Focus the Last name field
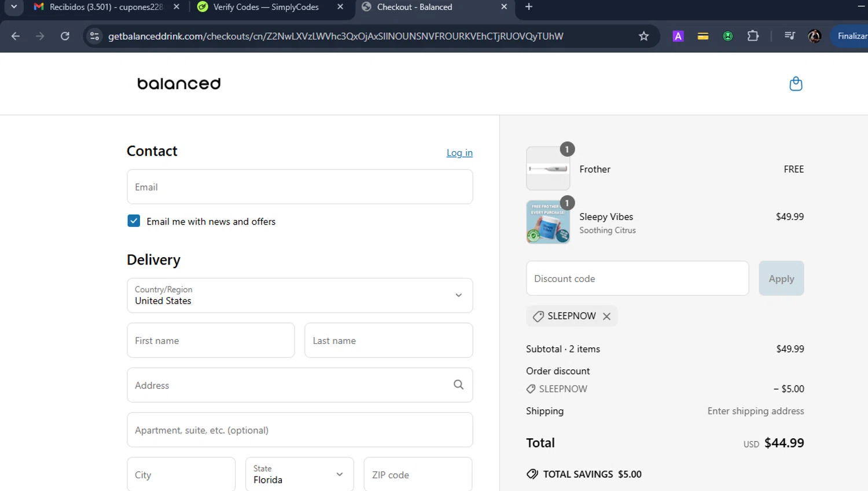The width and height of the screenshot is (868, 491). [389, 340]
